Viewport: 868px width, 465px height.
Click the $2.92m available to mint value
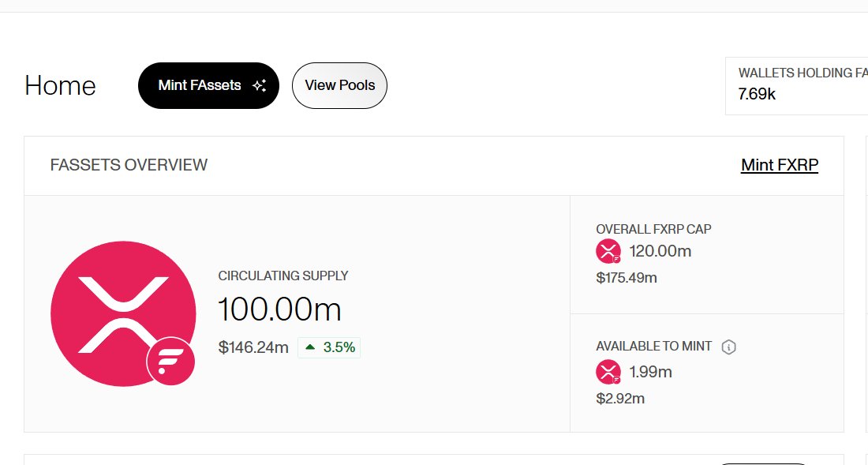(x=620, y=399)
